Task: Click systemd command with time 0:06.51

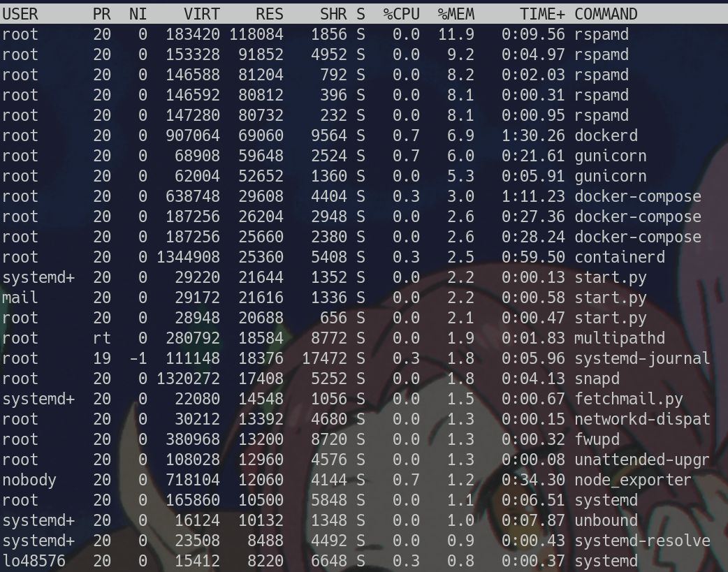Action: (606, 501)
